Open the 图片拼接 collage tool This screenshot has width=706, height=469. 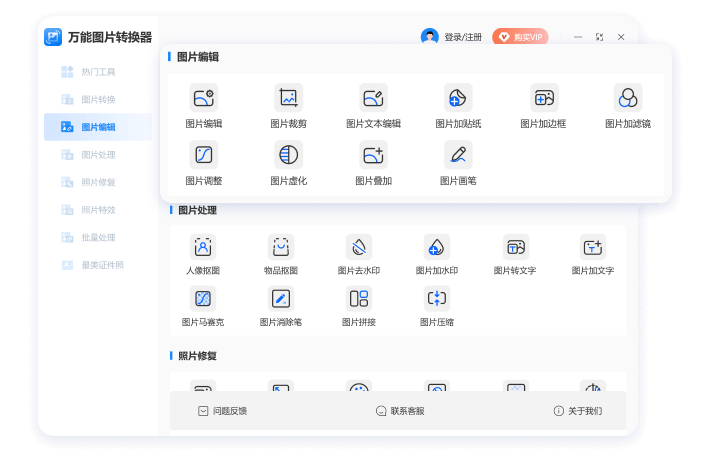tap(359, 298)
